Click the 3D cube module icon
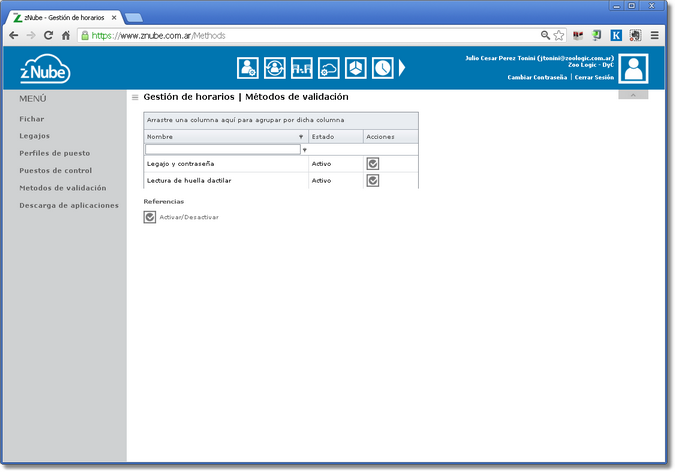Image resolution: width=675 pixels, height=472 pixels. click(x=356, y=68)
